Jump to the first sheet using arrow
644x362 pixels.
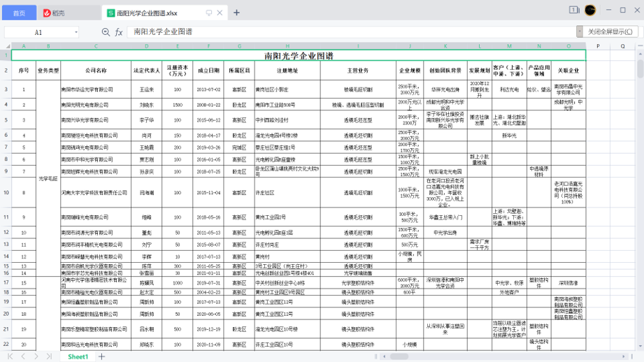(10, 356)
